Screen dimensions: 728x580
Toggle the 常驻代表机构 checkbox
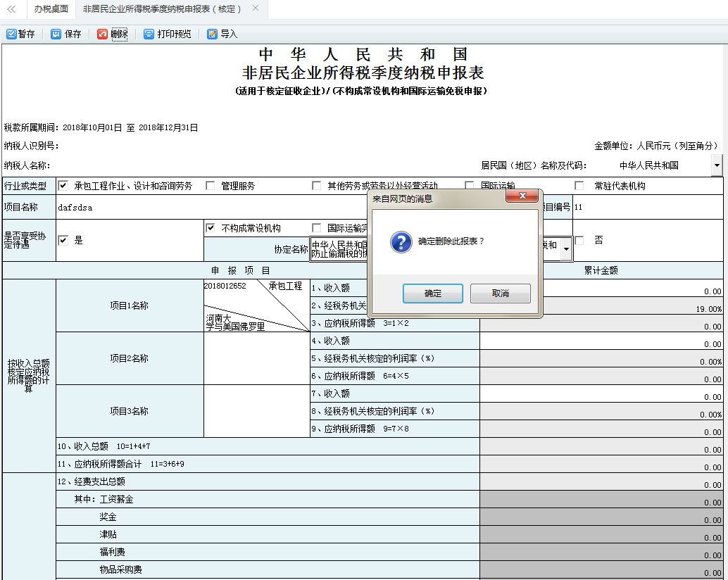point(579,186)
